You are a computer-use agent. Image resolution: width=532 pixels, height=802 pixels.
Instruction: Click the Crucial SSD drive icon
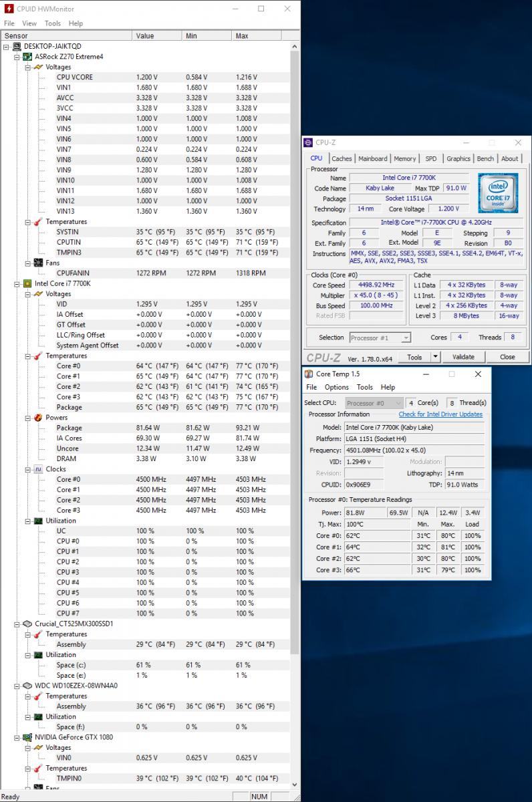coord(27,624)
